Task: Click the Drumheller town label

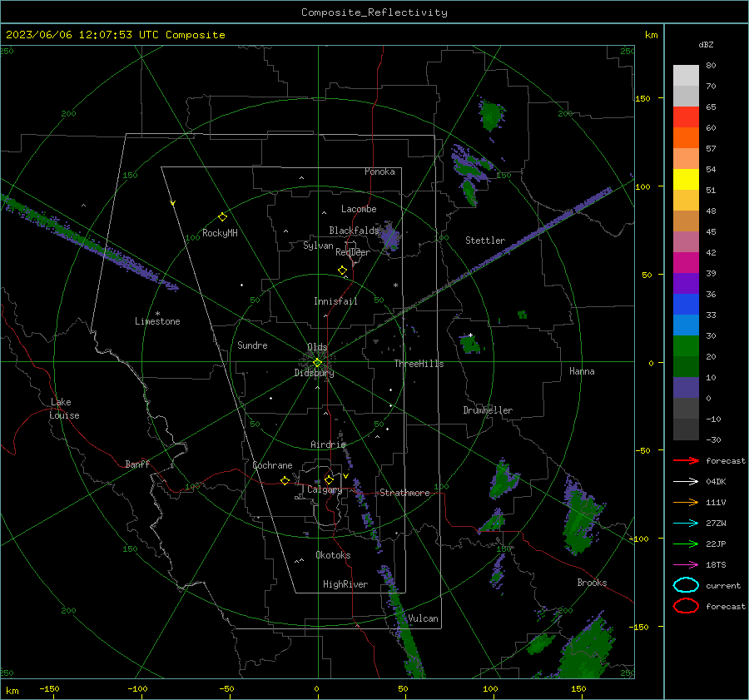Action: click(x=488, y=410)
